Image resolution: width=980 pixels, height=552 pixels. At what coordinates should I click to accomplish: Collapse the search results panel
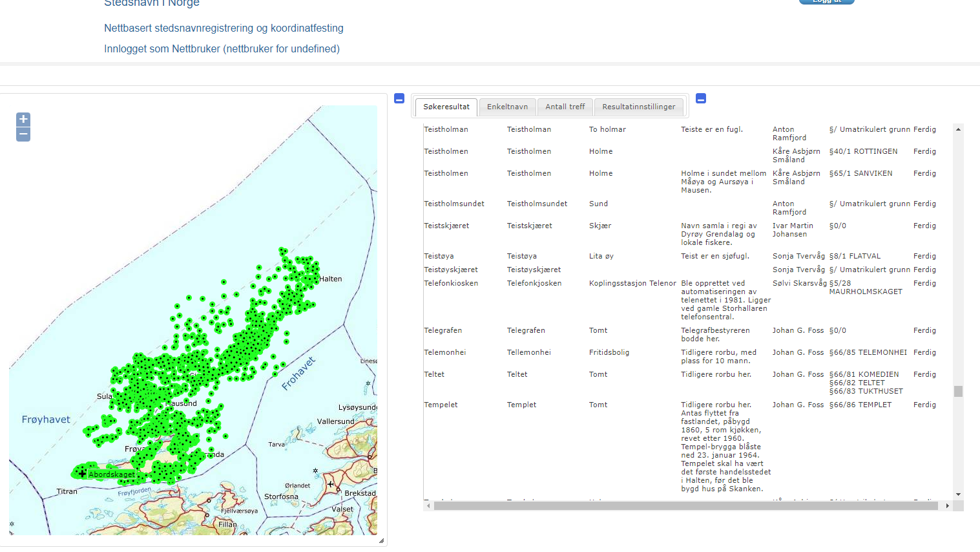(x=701, y=98)
